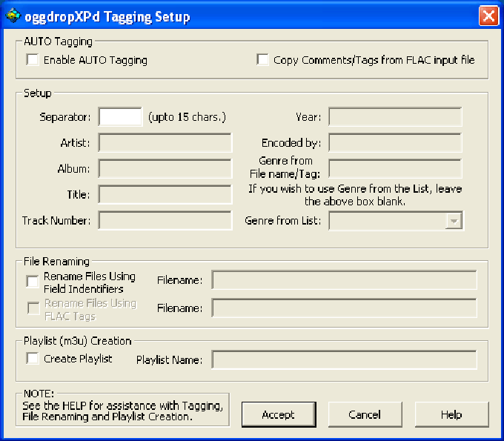Click the Album field

pos(165,168)
